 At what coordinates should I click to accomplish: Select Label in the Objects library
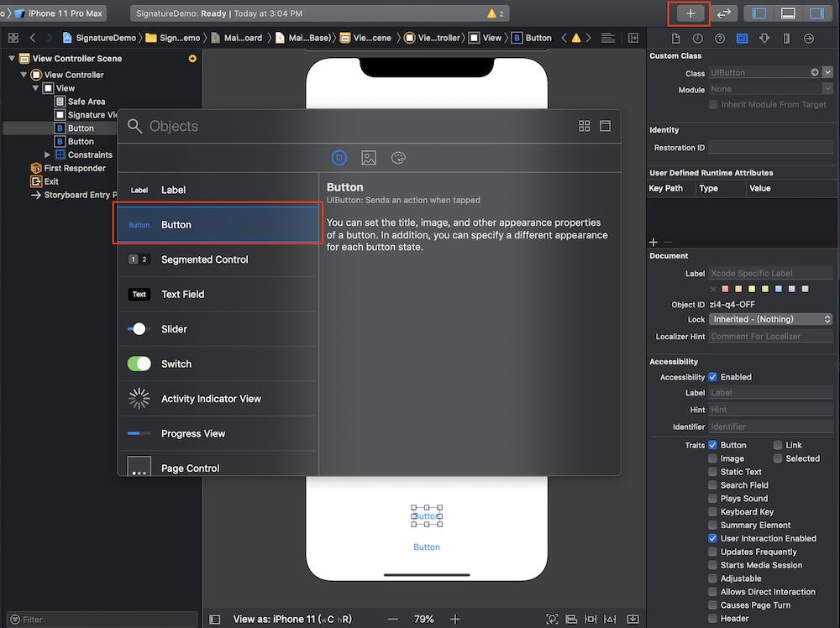pyautogui.click(x=218, y=190)
